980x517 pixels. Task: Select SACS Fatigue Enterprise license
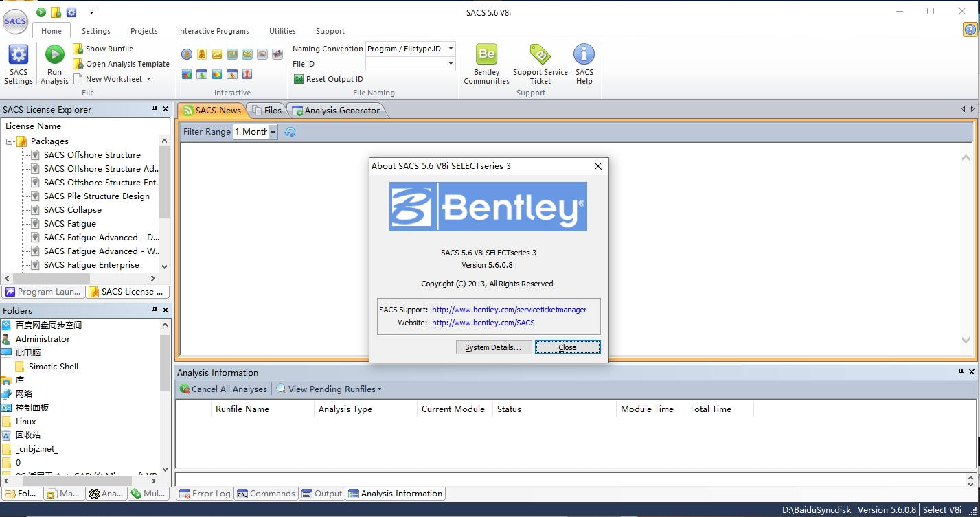coord(91,265)
